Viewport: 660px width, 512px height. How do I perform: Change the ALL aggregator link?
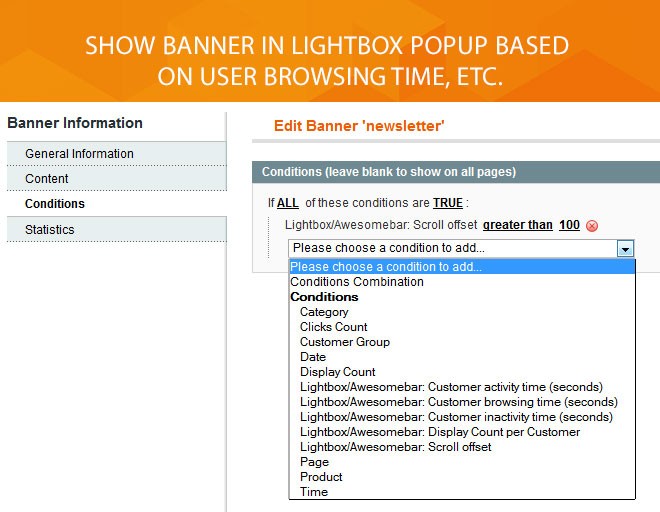288,203
